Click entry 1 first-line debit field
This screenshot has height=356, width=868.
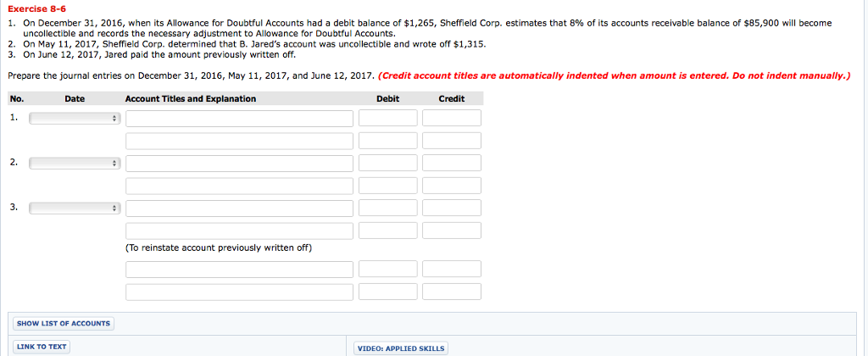388,119
